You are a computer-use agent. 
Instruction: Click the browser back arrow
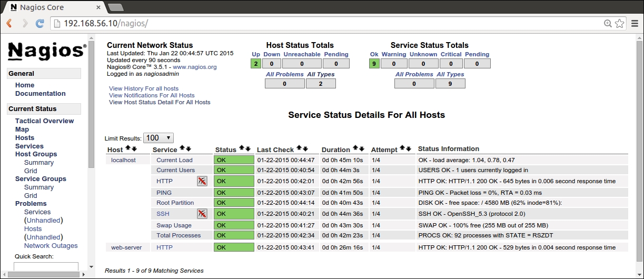tap(9, 24)
